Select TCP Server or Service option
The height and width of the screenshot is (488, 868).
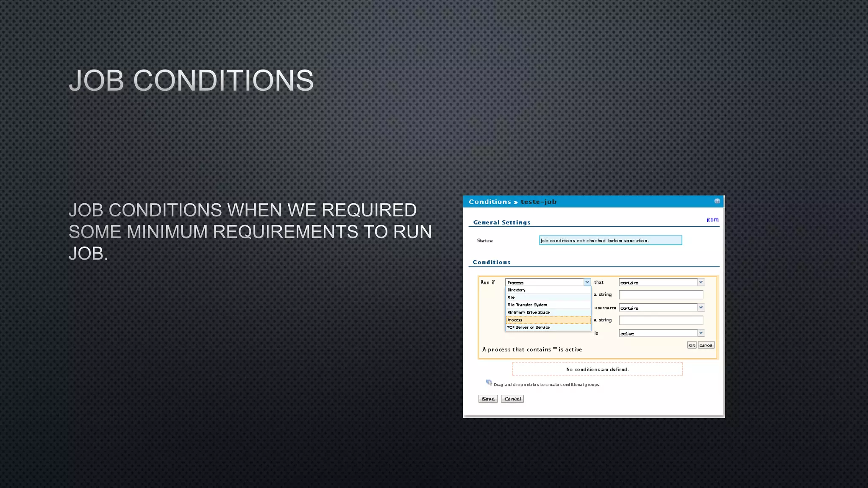548,327
